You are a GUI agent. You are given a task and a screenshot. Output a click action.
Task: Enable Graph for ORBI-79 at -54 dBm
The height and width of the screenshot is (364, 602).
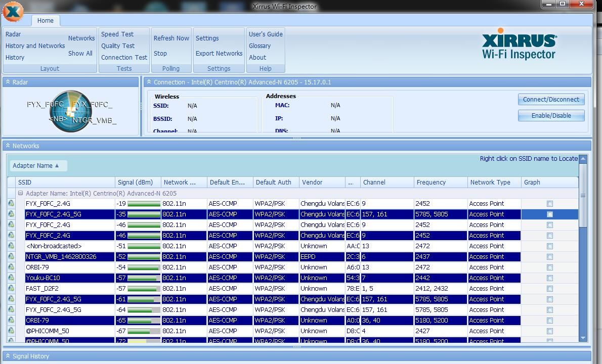click(x=550, y=267)
